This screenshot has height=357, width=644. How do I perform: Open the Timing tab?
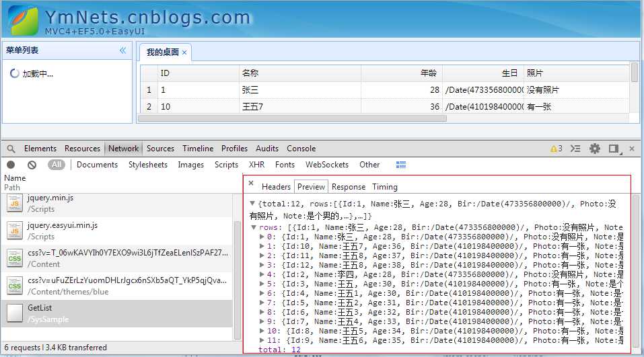click(385, 187)
